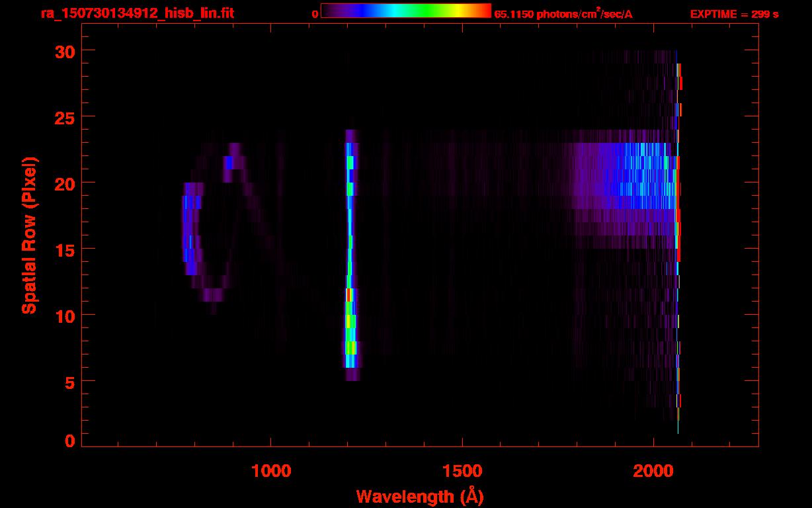This screenshot has width=812, height=508.
Task: Click the x-axis tick label 2000
Action: (x=653, y=470)
